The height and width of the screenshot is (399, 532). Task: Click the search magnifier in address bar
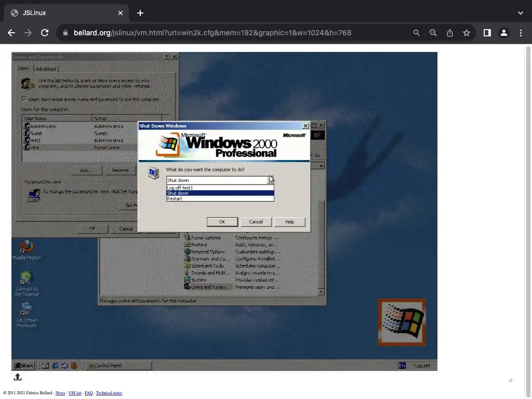pos(417,33)
